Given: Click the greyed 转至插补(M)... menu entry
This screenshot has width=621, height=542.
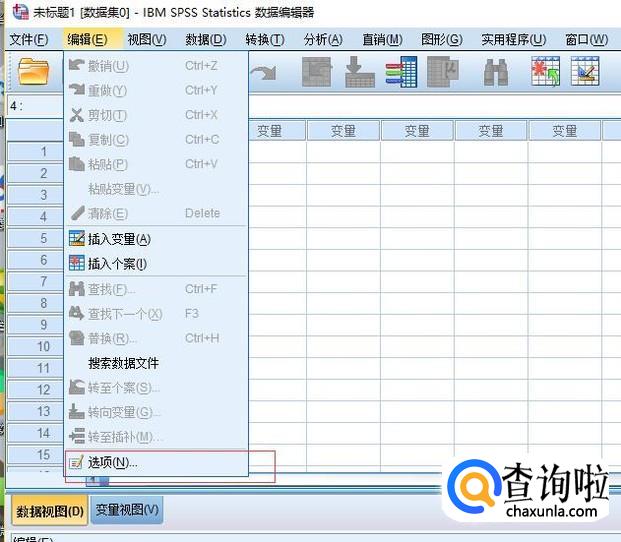Looking at the screenshot, I should click(156, 437).
